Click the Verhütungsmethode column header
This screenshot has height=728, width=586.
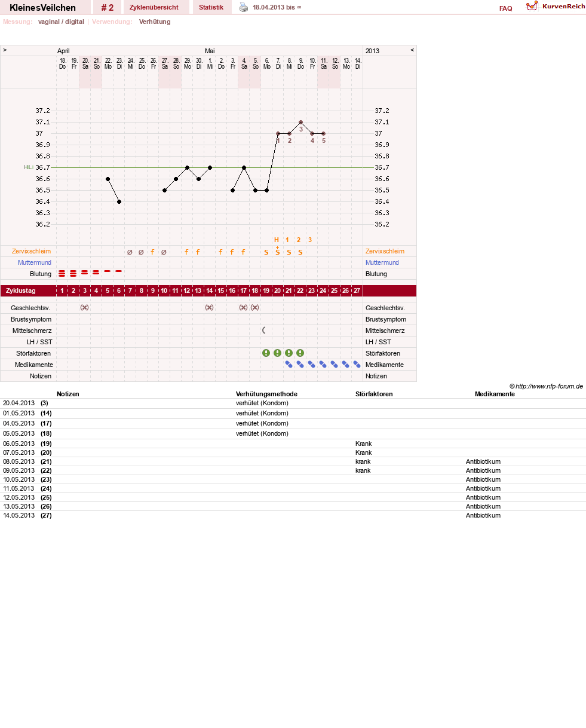pyautogui.click(x=266, y=394)
